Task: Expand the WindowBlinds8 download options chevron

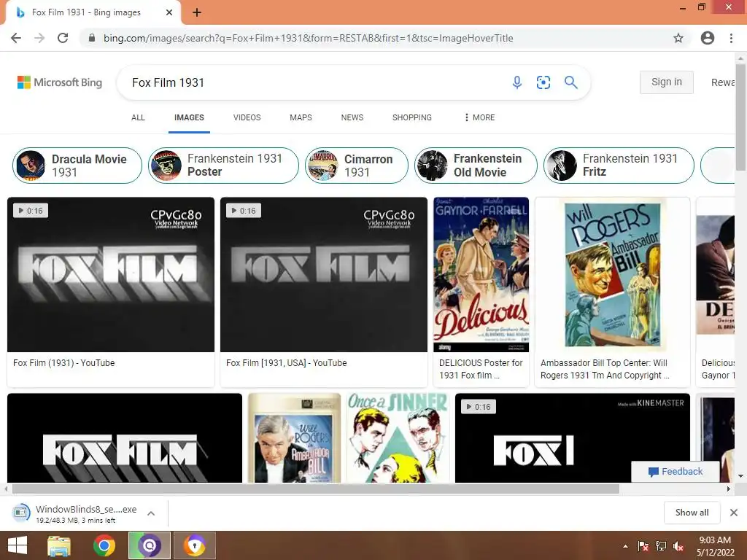Action: pyautogui.click(x=151, y=513)
